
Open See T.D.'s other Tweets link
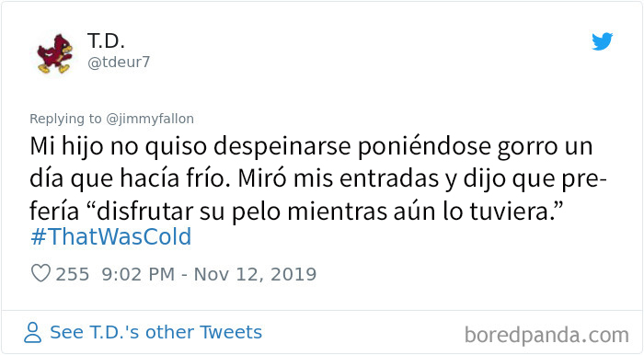point(155,332)
